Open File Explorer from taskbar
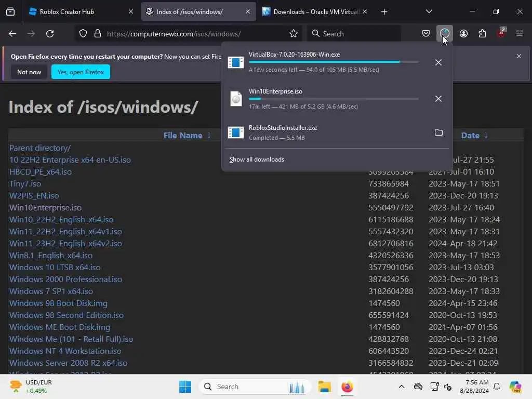 coord(324,387)
